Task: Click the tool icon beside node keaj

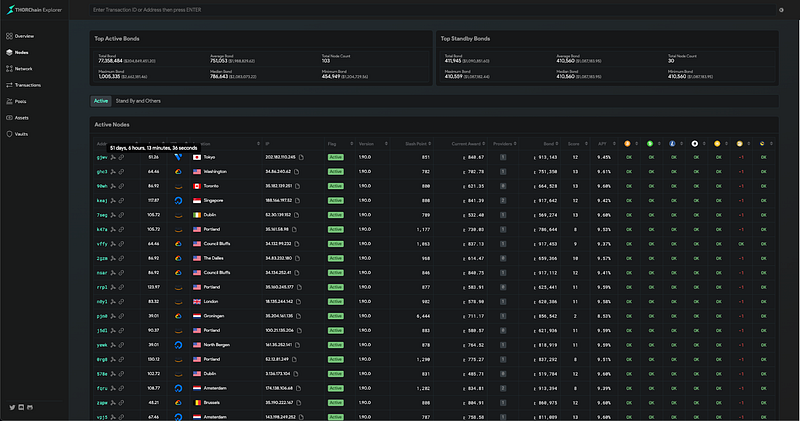Action: [113, 201]
